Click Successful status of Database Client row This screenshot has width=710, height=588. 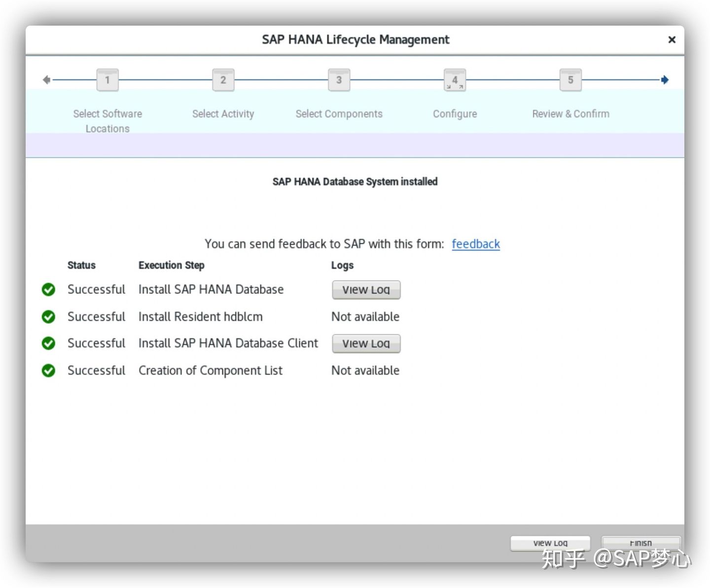pos(96,343)
